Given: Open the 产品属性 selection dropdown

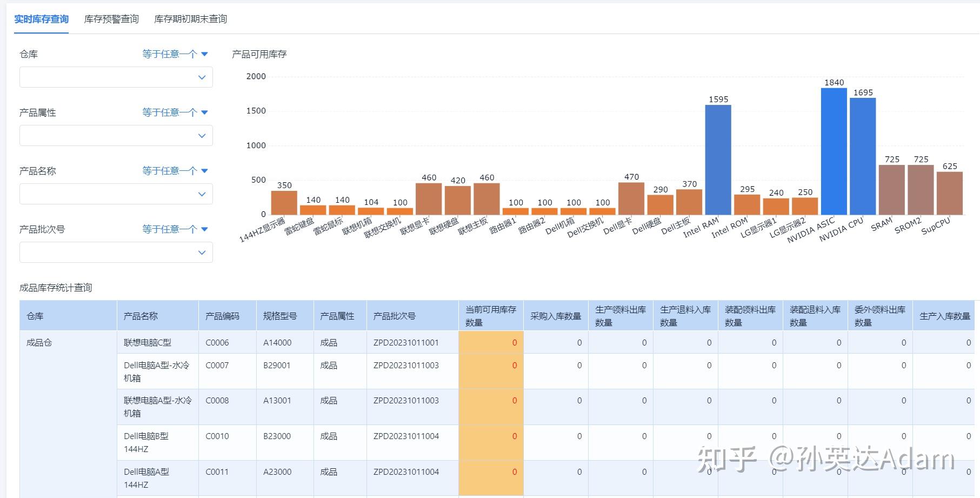Looking at the screenshot, I should point(115,135).
